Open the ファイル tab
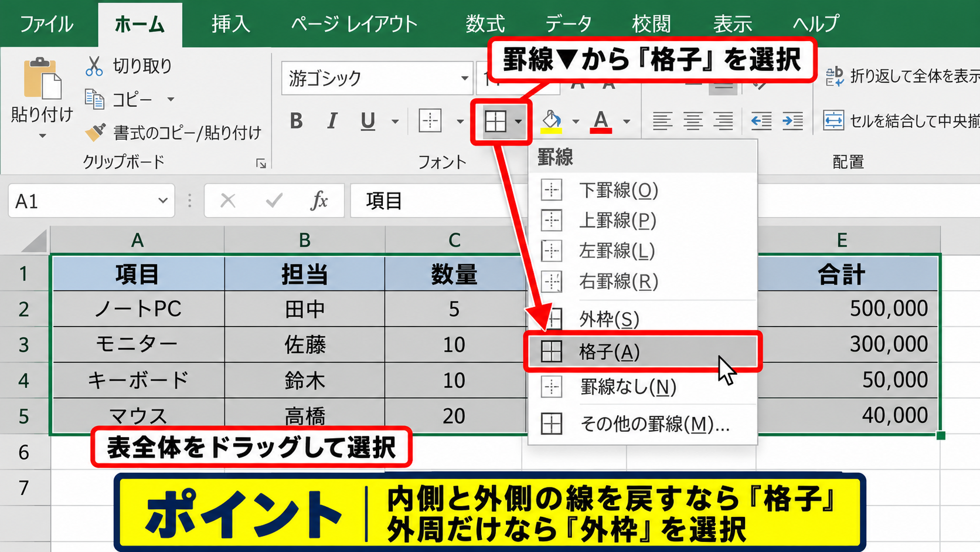 coord(47,24)
